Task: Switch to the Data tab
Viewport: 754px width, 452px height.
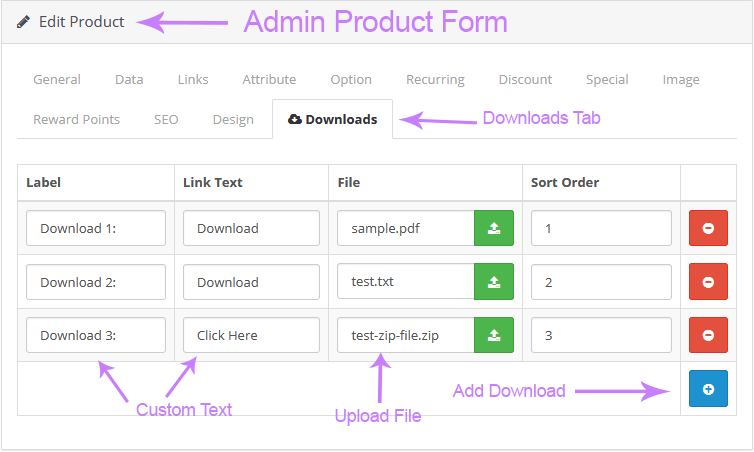Action: 129,79
